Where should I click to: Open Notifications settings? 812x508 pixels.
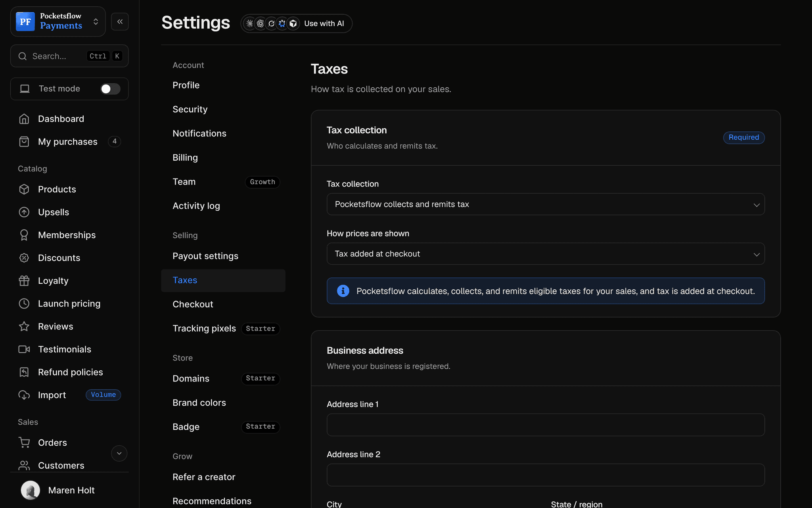click(x=223, y=133)
